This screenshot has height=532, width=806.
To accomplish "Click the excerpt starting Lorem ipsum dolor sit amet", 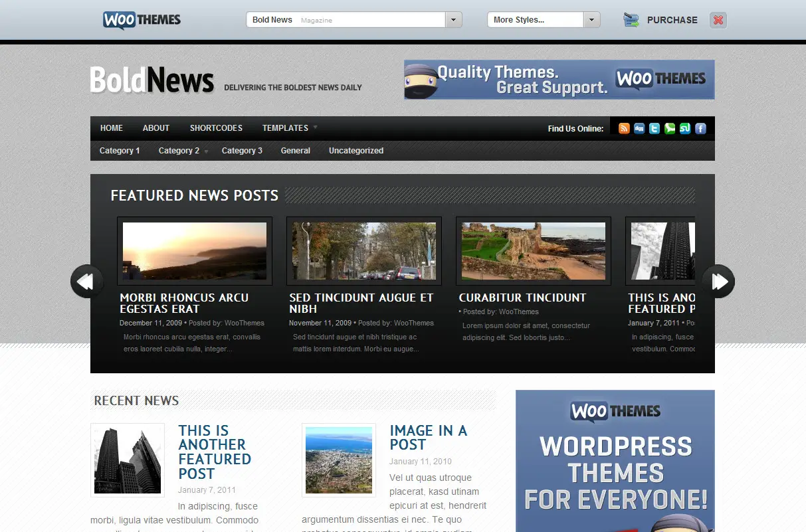I will coord(526,331).
